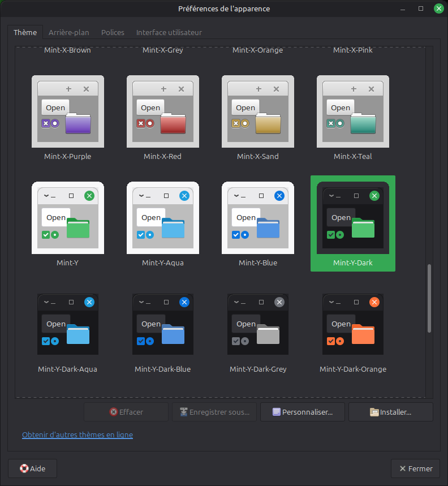Pick the Mint-X-Teal theme preview

coord(353,111)
